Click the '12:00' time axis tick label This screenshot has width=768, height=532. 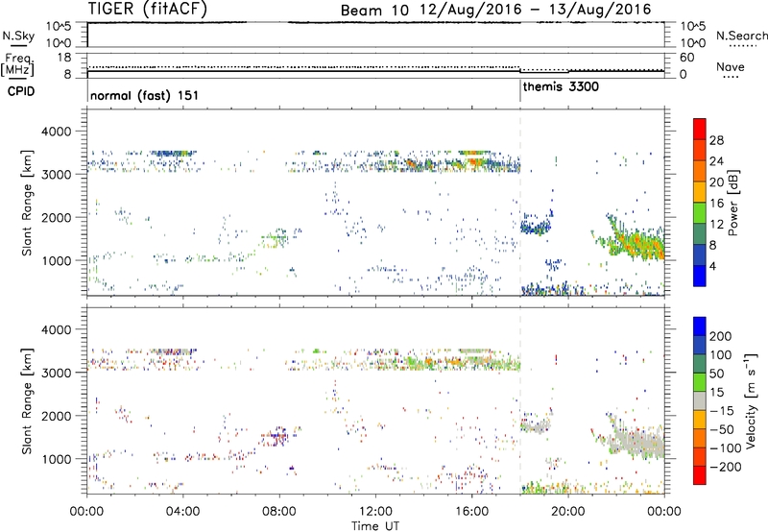click(x=375, y=512)
